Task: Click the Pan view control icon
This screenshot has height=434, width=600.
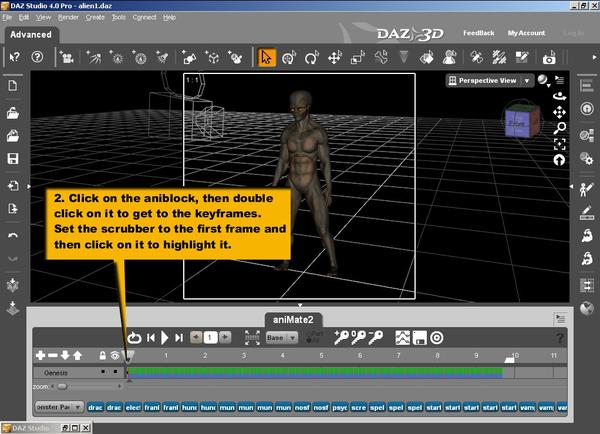Action: [559, 112]
